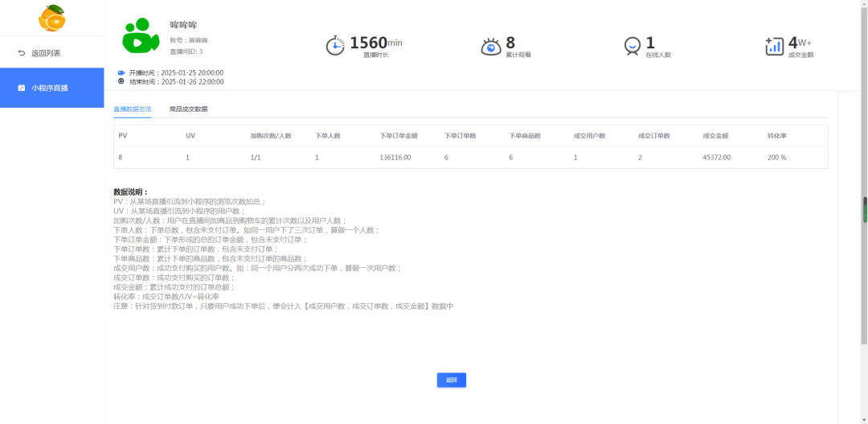The width and height of the screenshot is (868, 424).
Task: Open 返回列表 in the sidebar
Action: click(x=46, y=53)
